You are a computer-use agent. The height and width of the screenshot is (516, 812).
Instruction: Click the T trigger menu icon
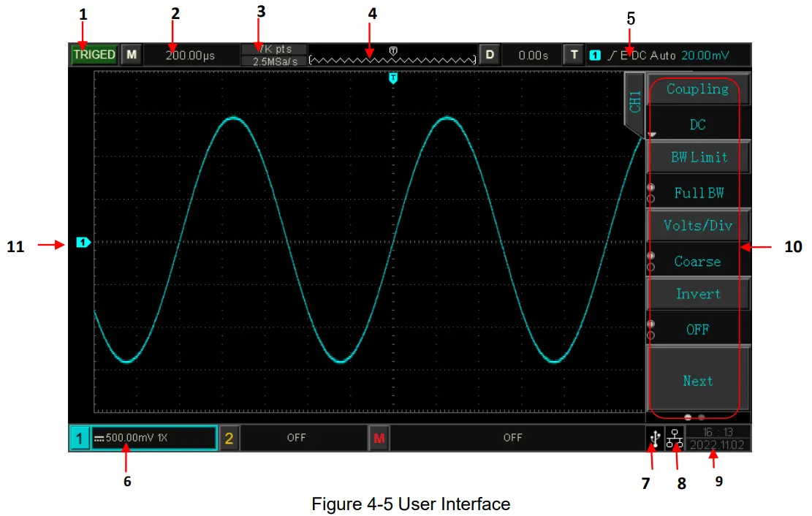click(574, 55)
